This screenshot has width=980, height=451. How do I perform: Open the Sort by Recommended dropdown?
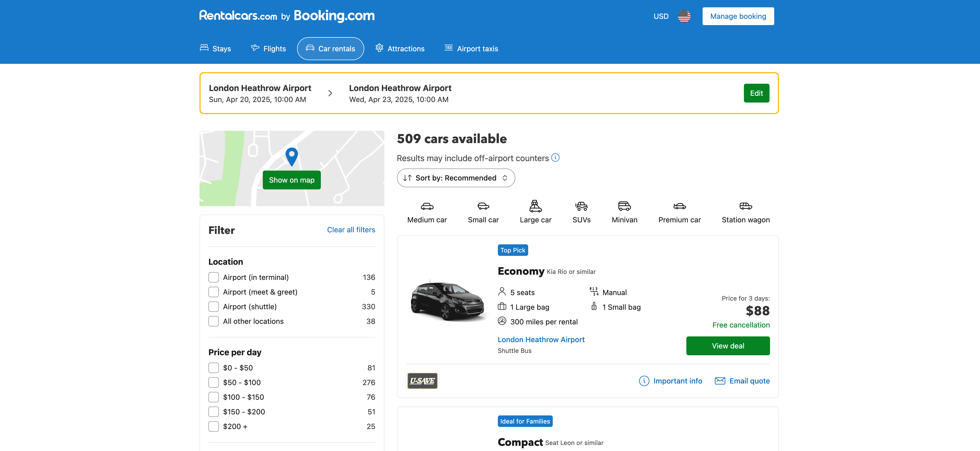click(x=456, y=178)
